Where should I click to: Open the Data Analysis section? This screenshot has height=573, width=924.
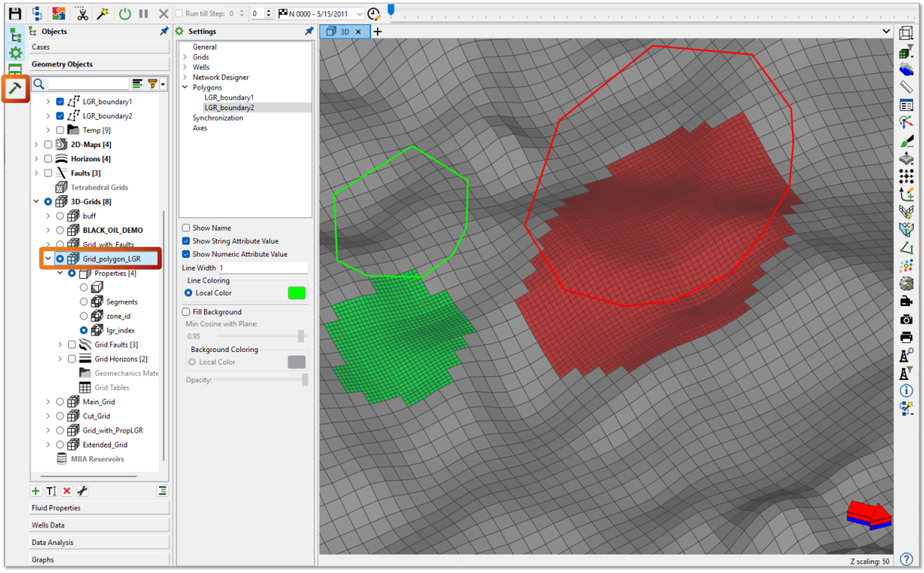pyautogui.click(x=99, y=542)
